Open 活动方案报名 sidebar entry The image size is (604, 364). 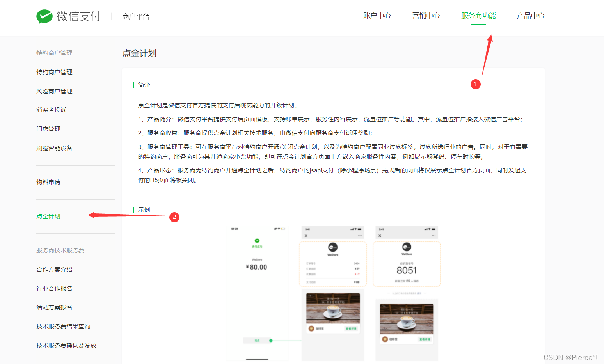tap(54, 307)
